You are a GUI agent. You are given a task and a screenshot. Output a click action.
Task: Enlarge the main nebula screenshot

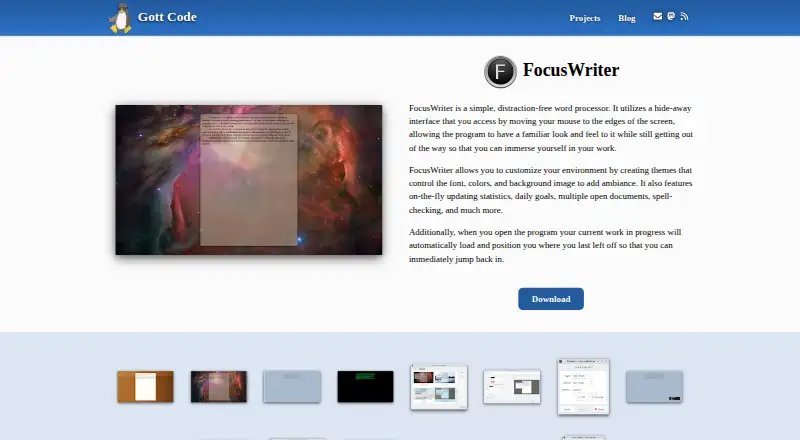248,180
